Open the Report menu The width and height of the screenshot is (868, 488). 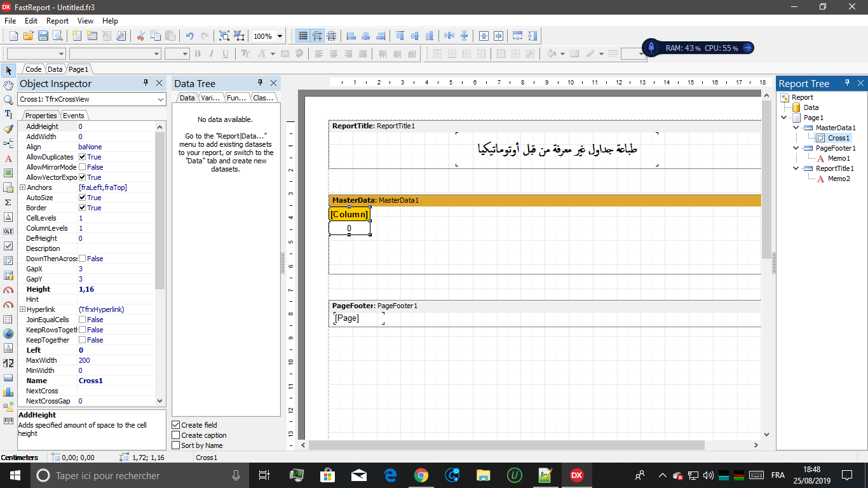[x=57, y=21]
